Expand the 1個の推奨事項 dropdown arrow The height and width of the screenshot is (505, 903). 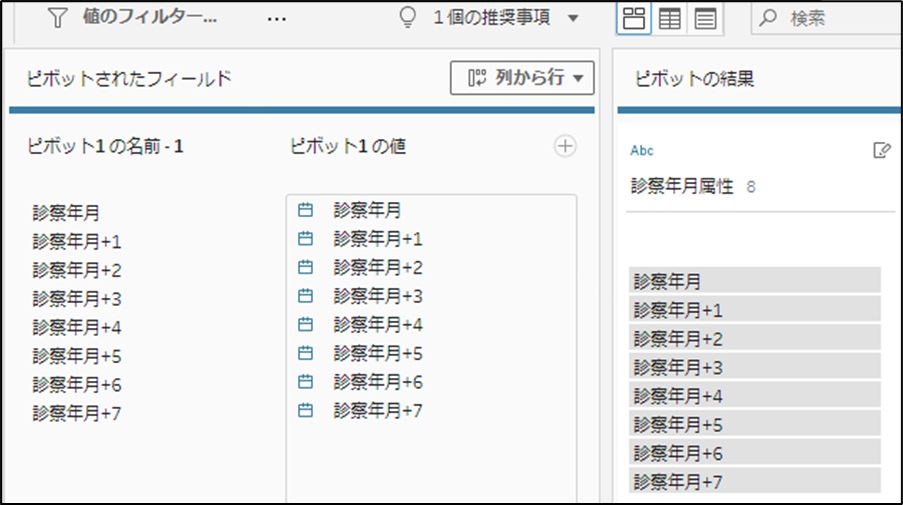(572, 18)
